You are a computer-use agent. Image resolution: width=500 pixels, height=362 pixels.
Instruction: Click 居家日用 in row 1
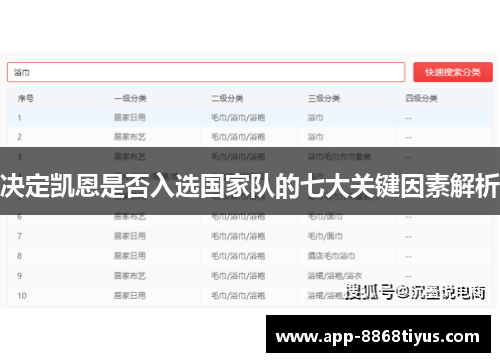[130, 117]
